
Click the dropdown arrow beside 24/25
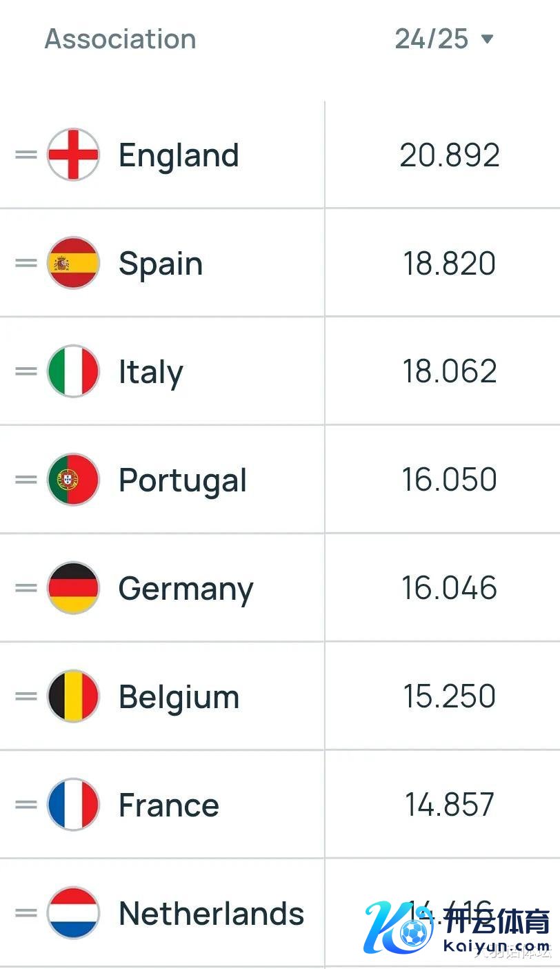click(x=487, y=39)
